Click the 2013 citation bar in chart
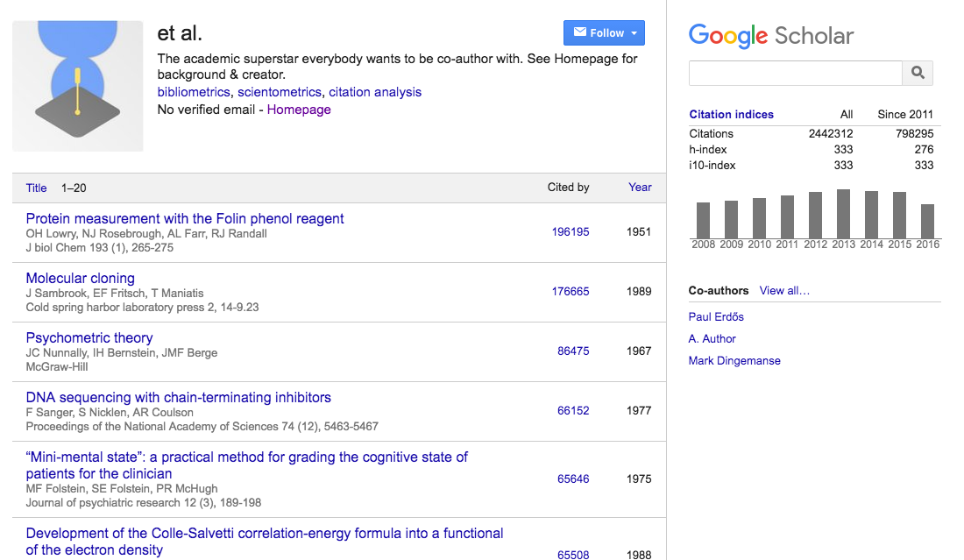The height and width of the screenshot is (560, 964). click(x=843, y=214)
